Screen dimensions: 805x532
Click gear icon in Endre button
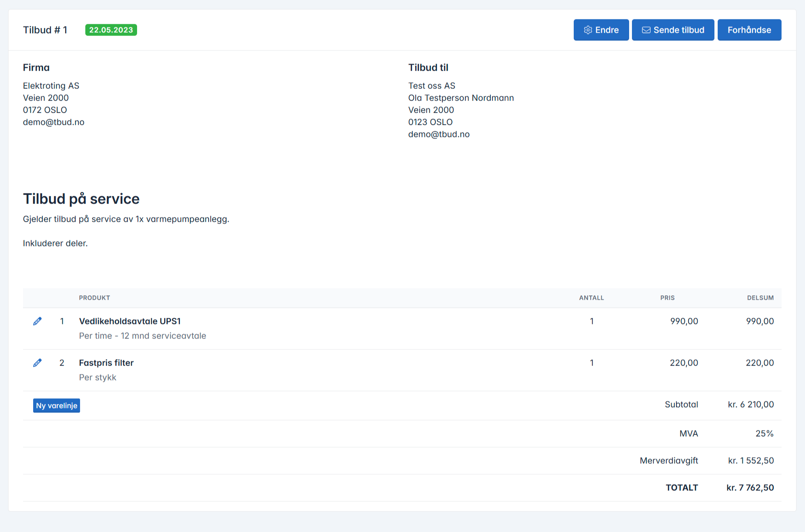pyautogui.click(x=588, y=30)
